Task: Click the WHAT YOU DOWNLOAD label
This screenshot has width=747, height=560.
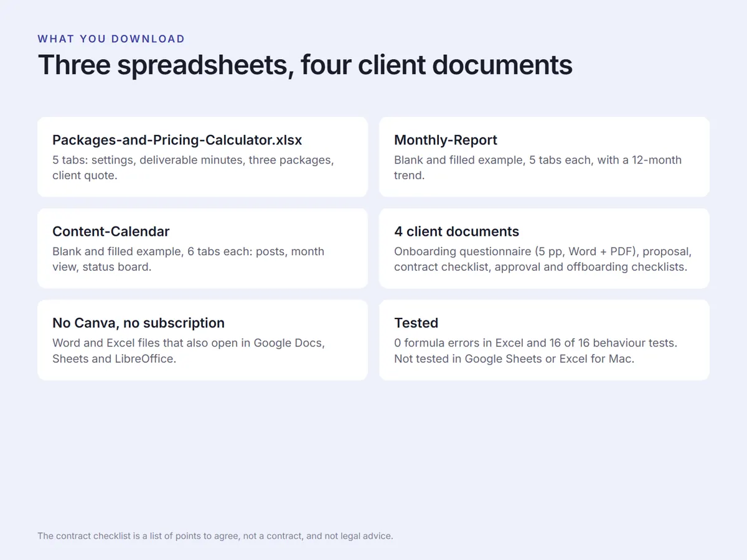Action: tap(111, 39)
